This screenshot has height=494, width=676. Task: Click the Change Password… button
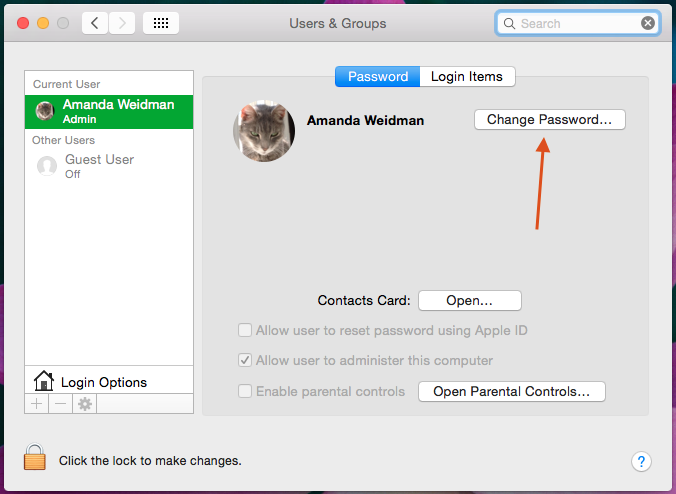pos(550,119)
